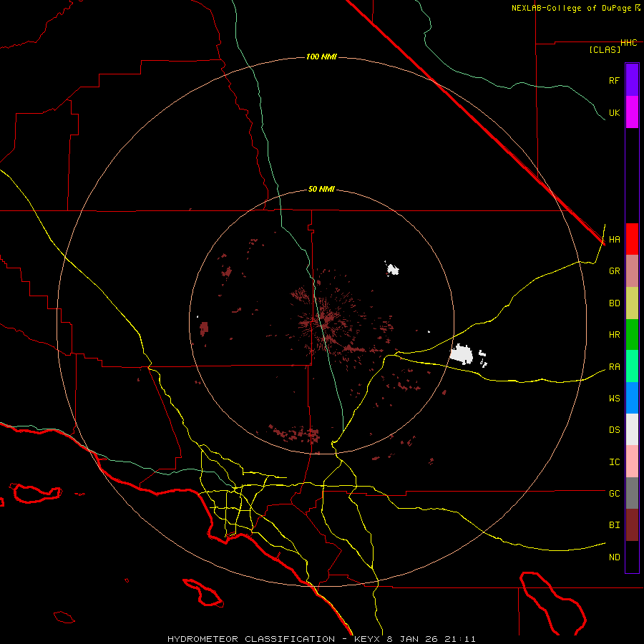The width and height of the screenshot is (644, 644).
Task: Select the light green RA swatch
Action: tap(632, 366)
